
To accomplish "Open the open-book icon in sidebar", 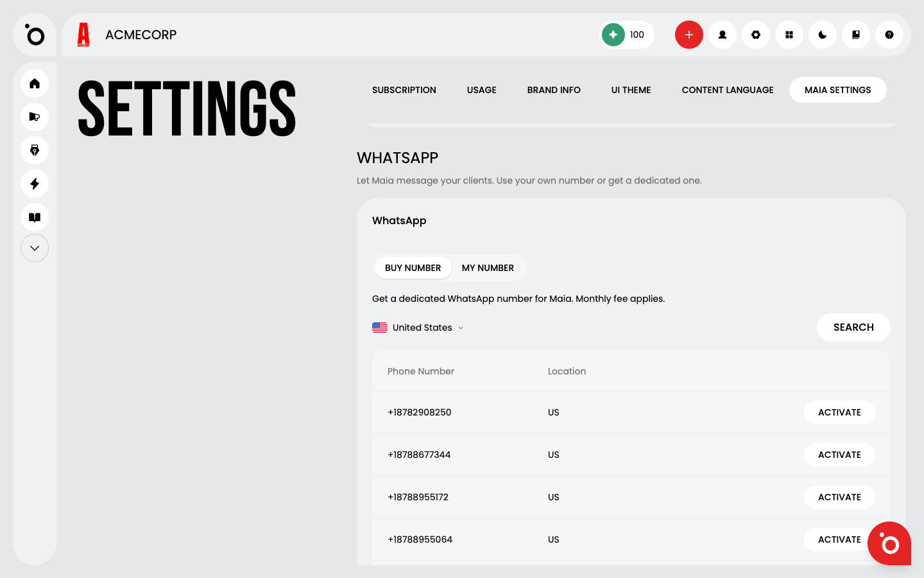I will 35,217.
